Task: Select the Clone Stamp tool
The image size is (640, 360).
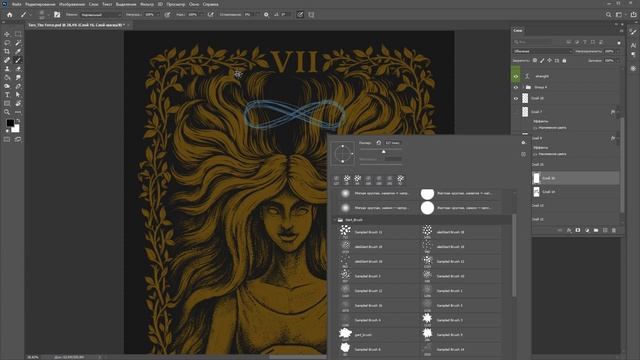Action: click(x=7, y=69)
